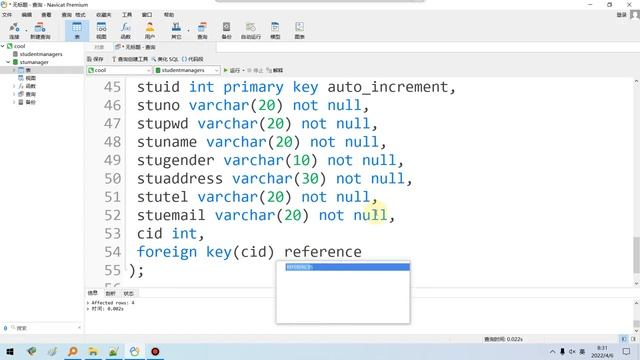Select the studentmanagers database in tree
640x360 pixels.
(41, 54)
